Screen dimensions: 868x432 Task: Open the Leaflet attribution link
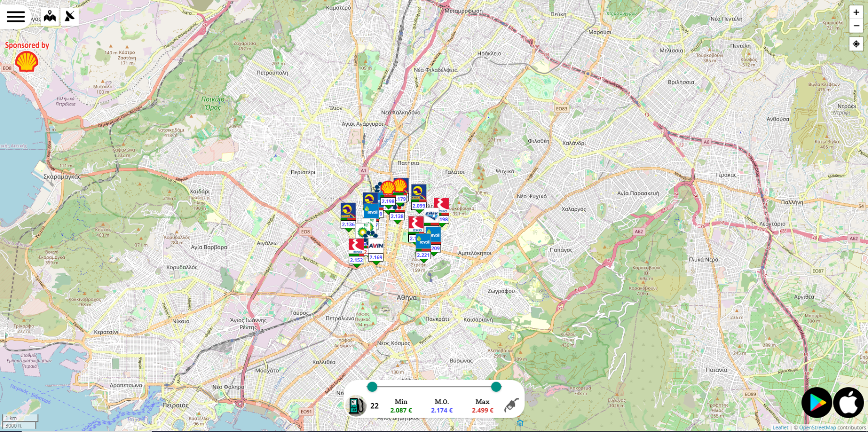(x=780, y=428)
